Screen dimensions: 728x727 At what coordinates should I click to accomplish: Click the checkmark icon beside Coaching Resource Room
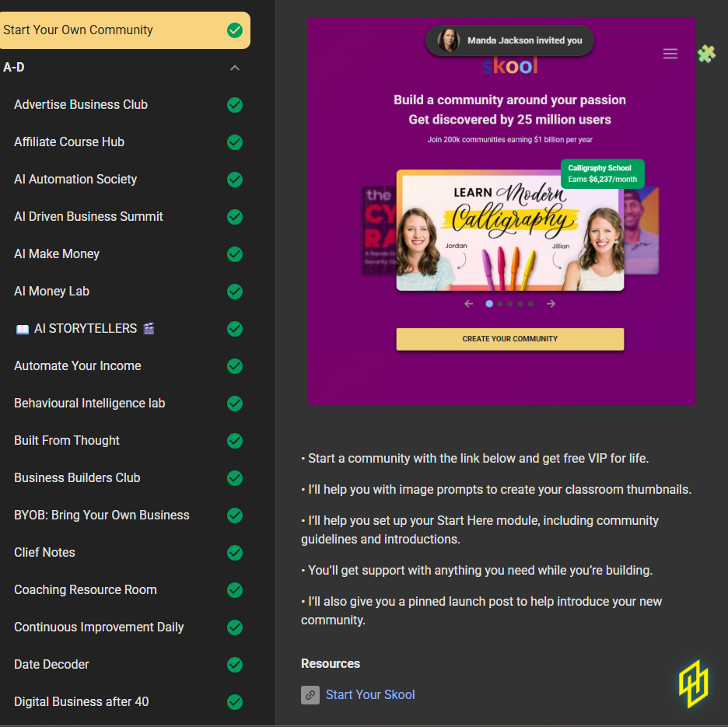click(235, 590)
